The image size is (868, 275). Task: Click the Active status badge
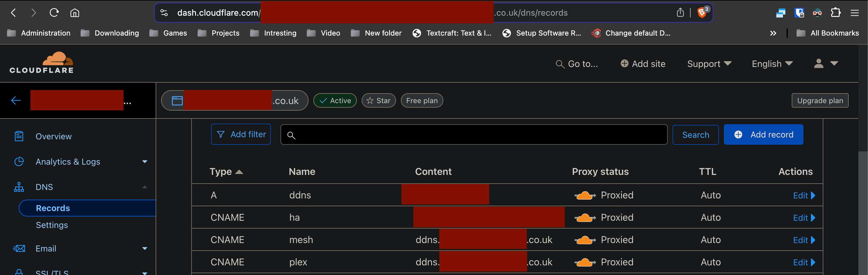pyautogui.click(x=335, y=100)
